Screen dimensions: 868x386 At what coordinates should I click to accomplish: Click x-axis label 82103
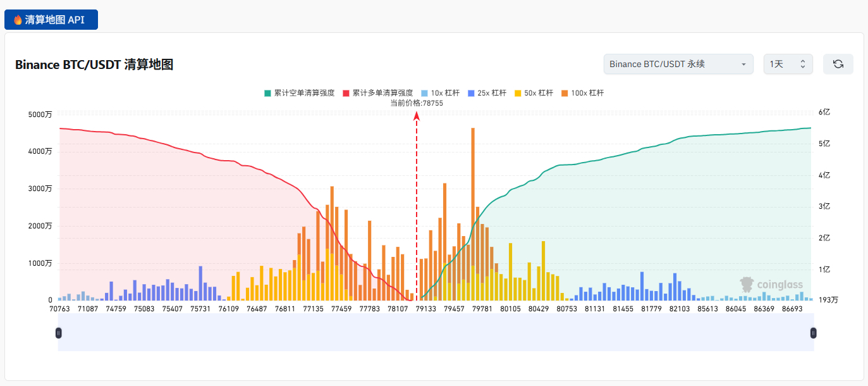point(680,309)
